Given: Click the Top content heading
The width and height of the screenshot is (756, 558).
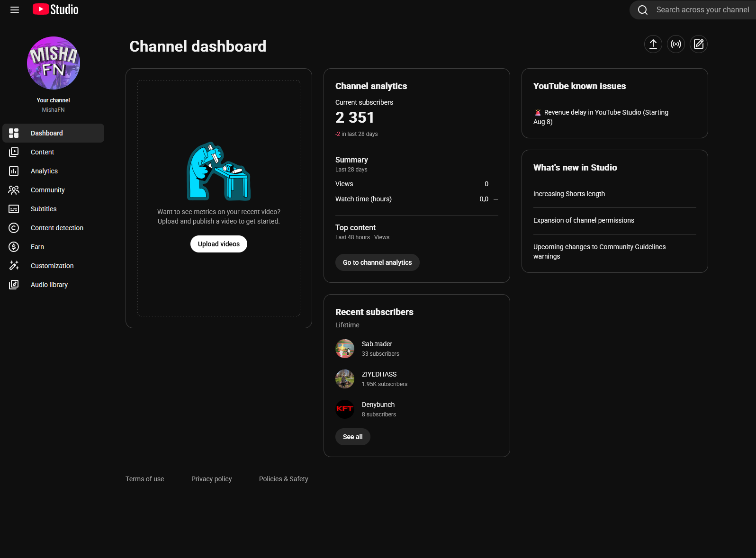Looking at the screenshot, I should 355,228.
